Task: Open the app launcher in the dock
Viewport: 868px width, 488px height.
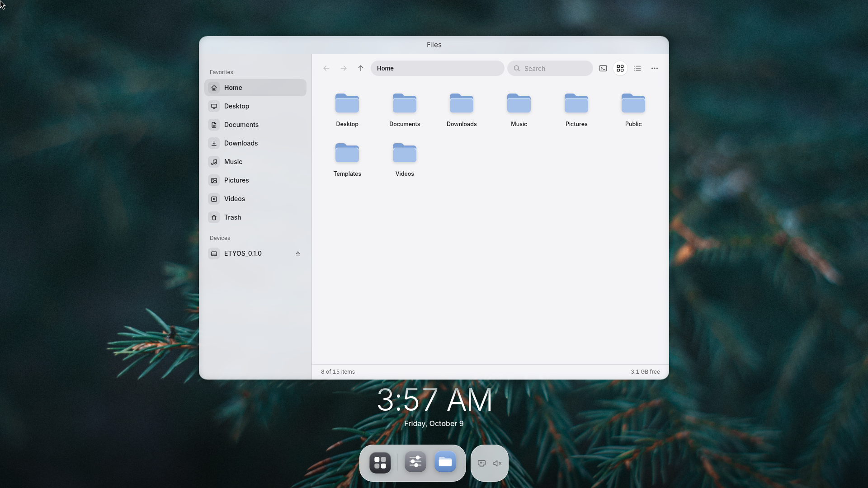Action: pyautogui.click(x=380, y=463)
